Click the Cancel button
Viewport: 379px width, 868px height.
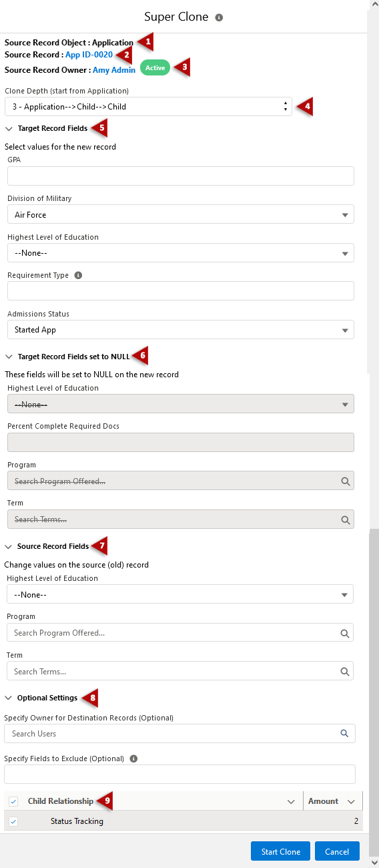(x=337, y=851)
